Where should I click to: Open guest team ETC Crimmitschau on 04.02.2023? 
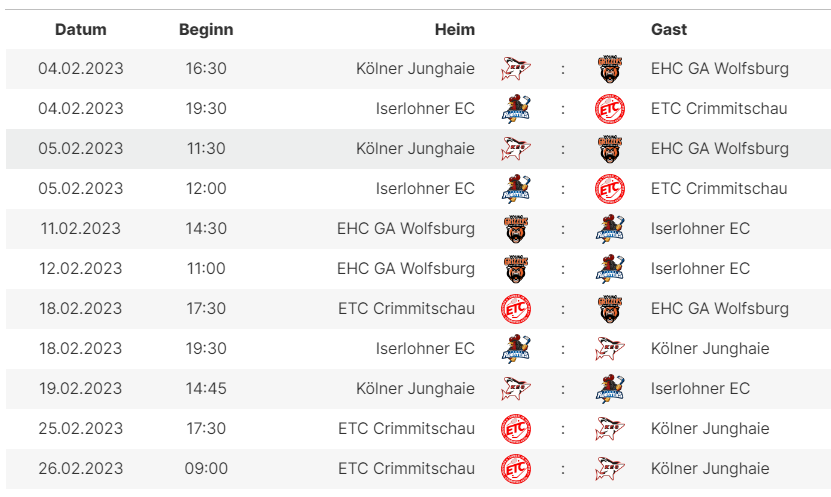[719, 109]
